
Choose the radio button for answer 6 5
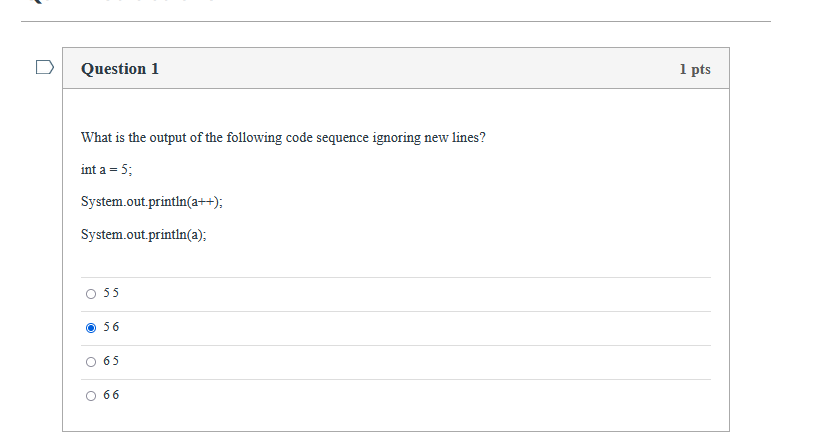tap(91, 361)
